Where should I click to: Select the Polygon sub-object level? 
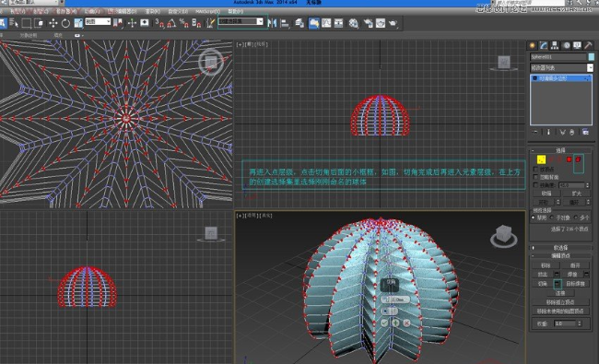[x=569, y=159]
